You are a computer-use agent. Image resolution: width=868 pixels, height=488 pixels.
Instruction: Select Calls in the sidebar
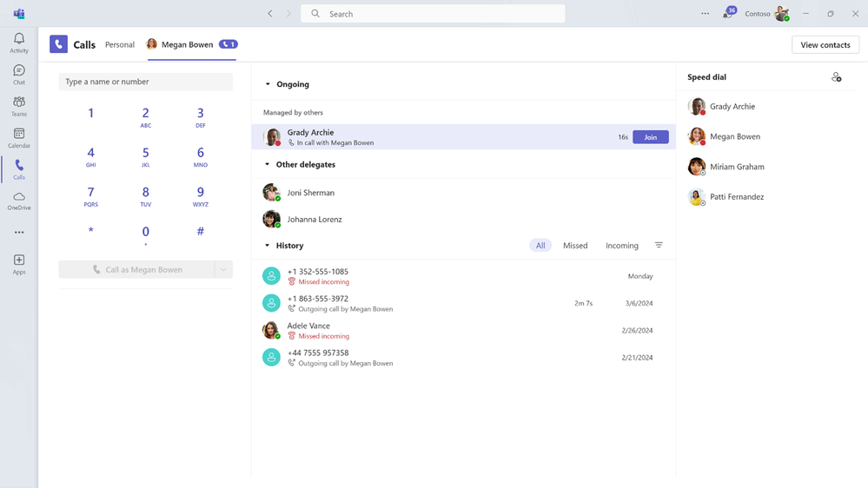pyautogui.click(x=19, y=169)
